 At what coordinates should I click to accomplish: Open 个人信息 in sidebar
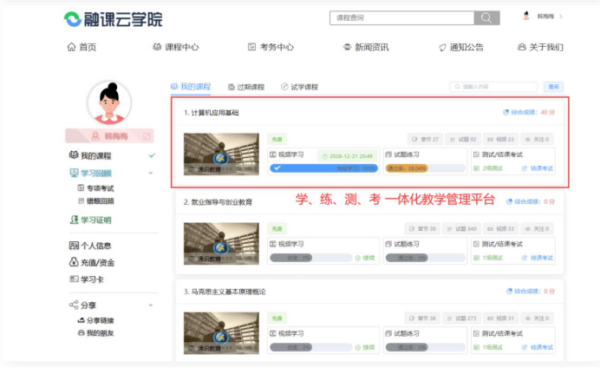(x=90, y=246)
